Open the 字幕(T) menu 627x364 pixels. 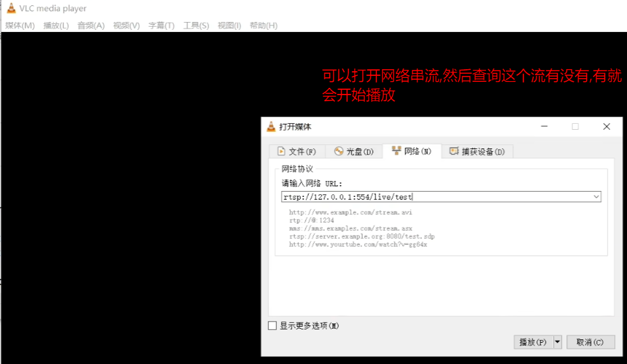coord(161,25)
